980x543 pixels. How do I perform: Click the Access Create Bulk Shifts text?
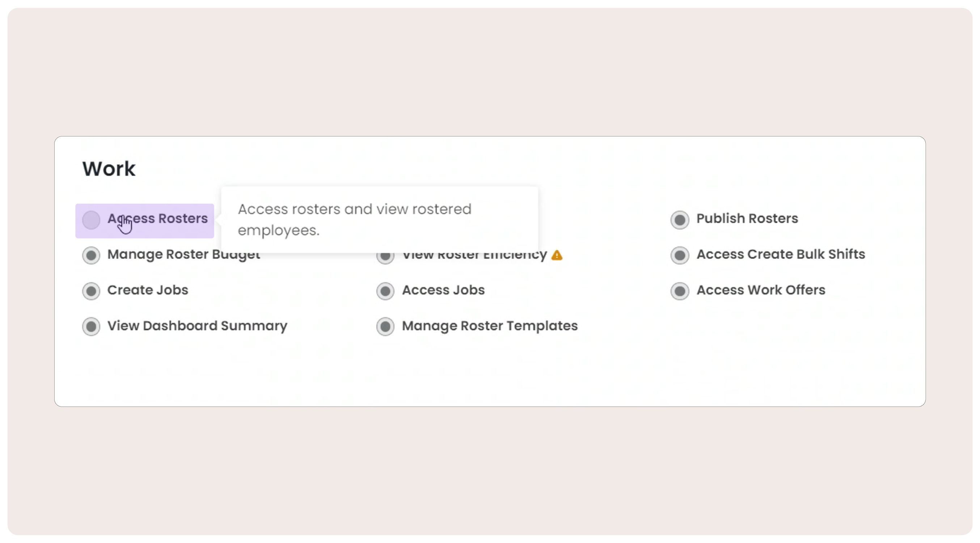click(x=781, y=254)
